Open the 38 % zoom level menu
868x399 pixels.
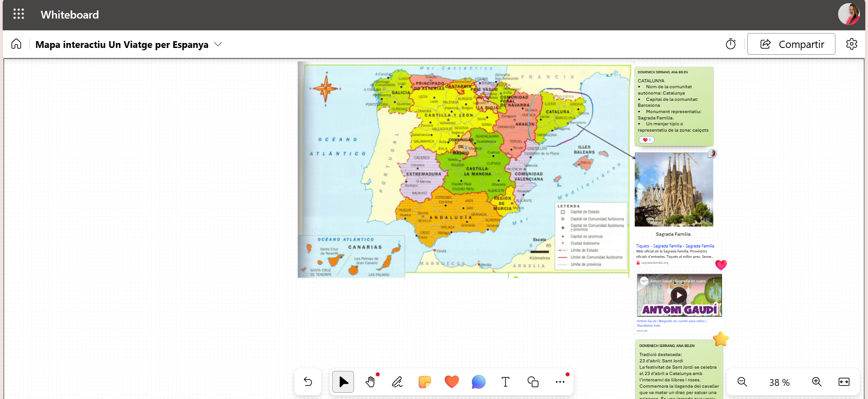[779, 382]
